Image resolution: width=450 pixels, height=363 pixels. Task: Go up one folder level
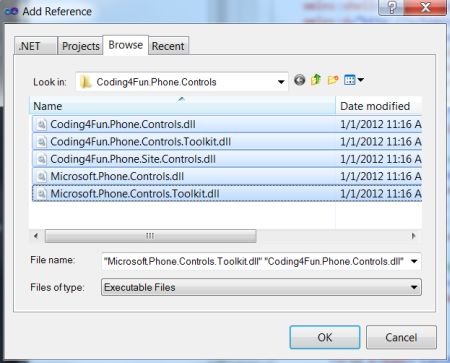coord(316,80)
